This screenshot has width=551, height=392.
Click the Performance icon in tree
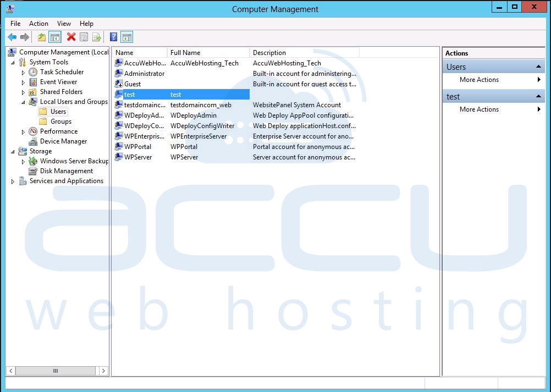pyautogui.click(x=33, y=131)
